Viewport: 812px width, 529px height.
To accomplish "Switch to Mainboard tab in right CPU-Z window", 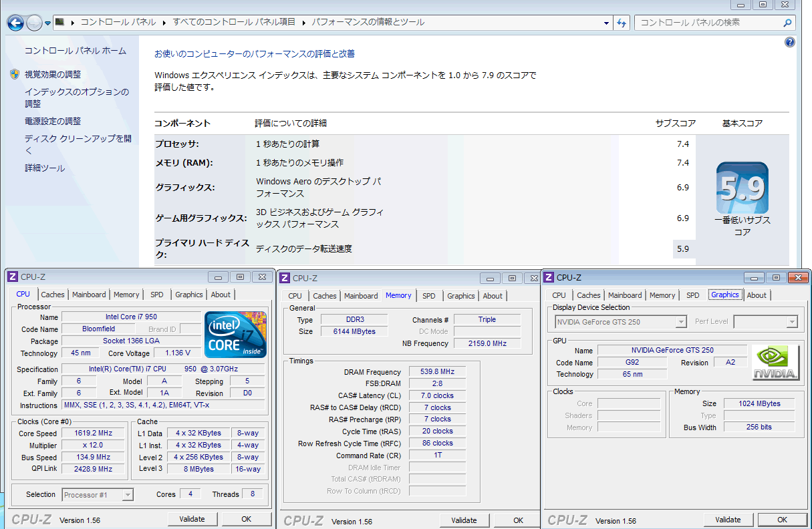I will click(x=625, y=295).
